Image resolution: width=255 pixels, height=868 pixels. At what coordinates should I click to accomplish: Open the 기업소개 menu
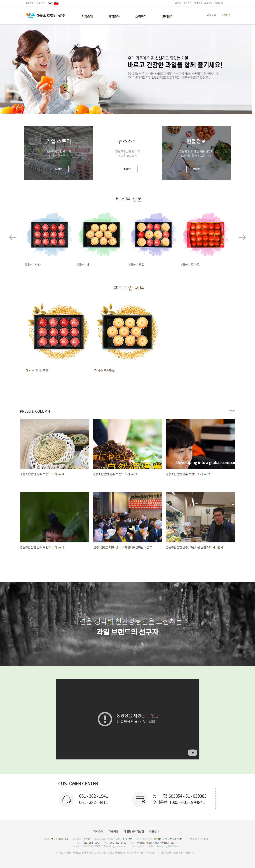[x=87, y=17]
